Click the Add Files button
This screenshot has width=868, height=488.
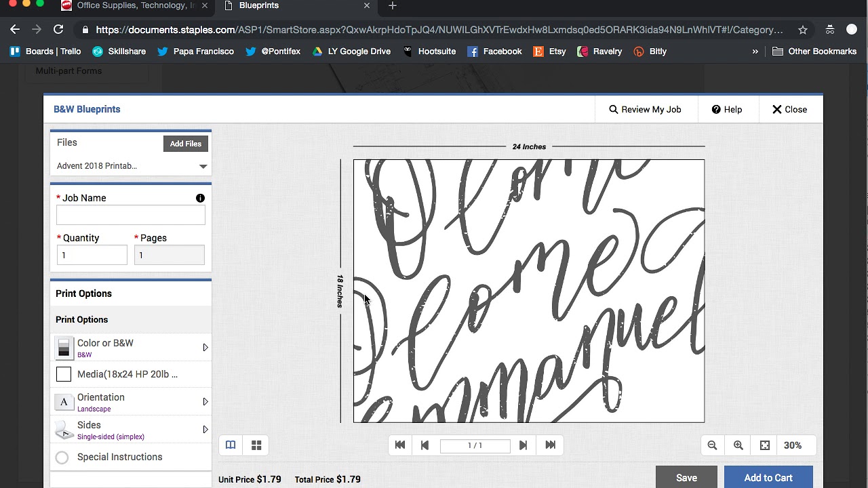click(186, 144)
